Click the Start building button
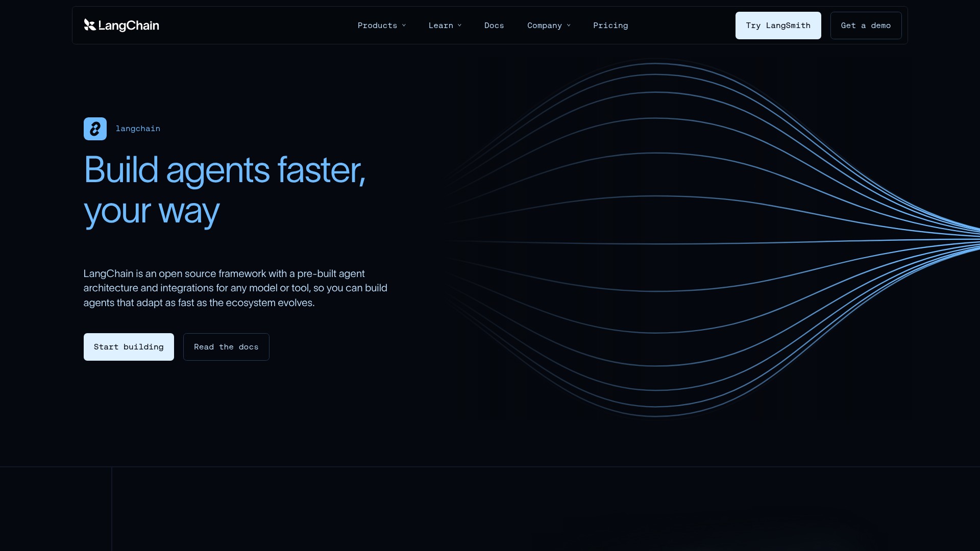Viewport: 980px width, 551px height. click(x=129, y=347)
